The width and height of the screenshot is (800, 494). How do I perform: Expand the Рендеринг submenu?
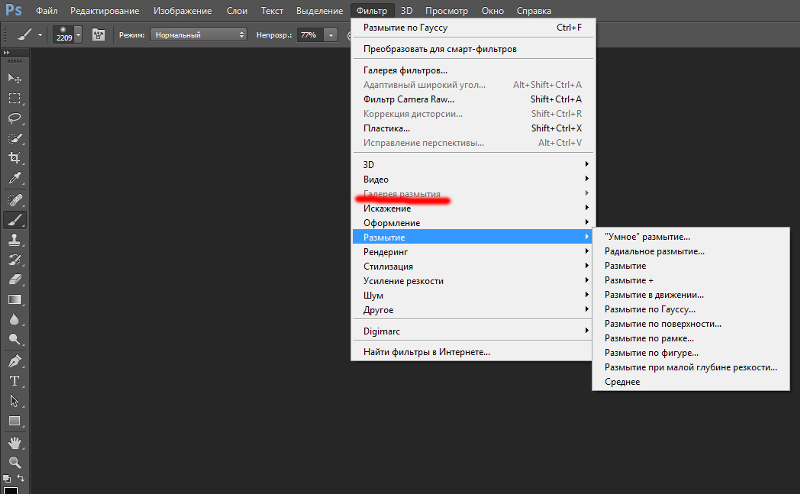473,252
